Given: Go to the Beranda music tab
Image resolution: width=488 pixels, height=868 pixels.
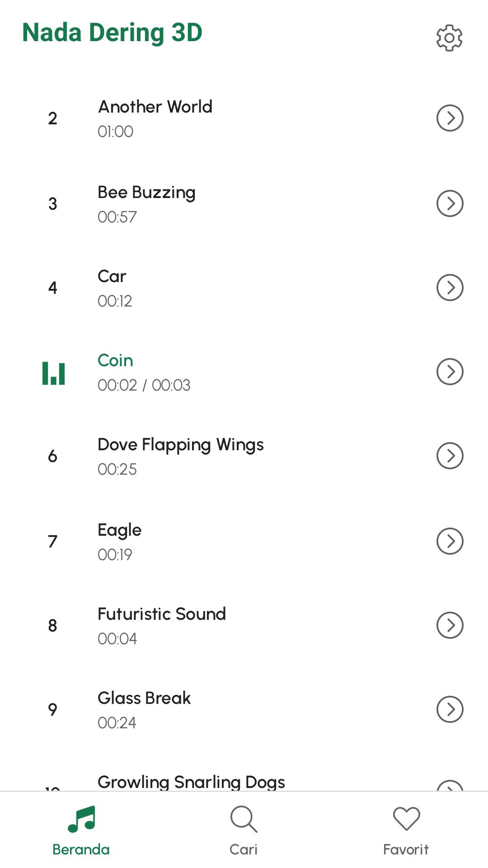Looking at the screenshot, I should point(81,830).
